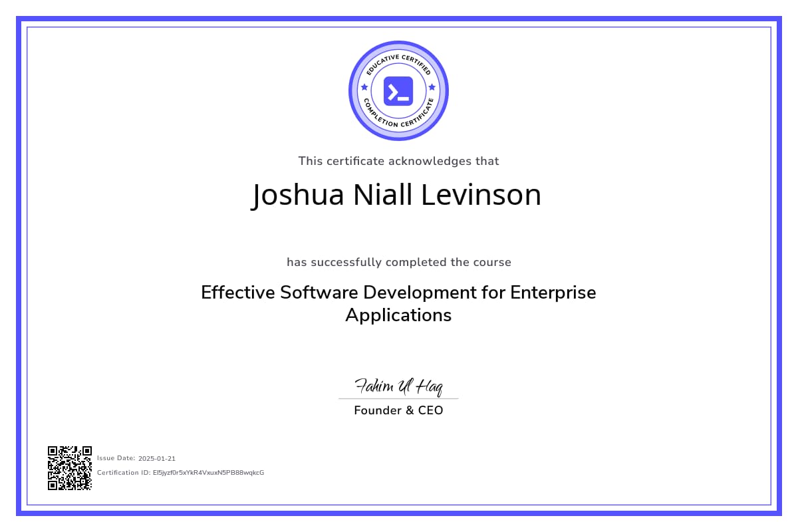Image resolution: width=798 pixels, height=532 pixels.
Task: Click the line under the signature
Action: (398, 399)
